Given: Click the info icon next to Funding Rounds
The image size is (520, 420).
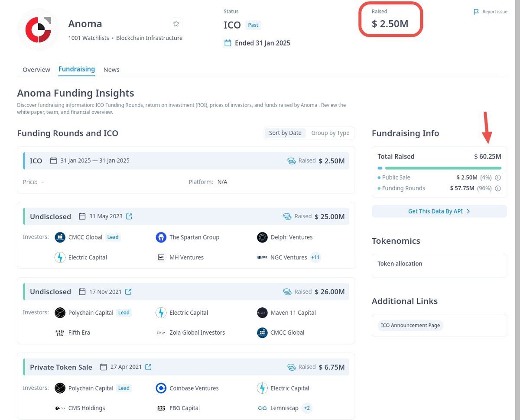Looking at the screenshot, I should coord(498,188).
